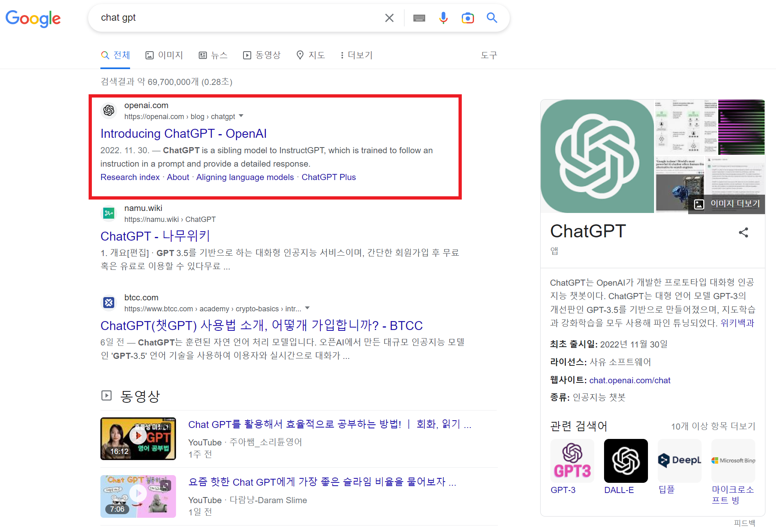Switch to the 이미지 tab

coord(164,55)
